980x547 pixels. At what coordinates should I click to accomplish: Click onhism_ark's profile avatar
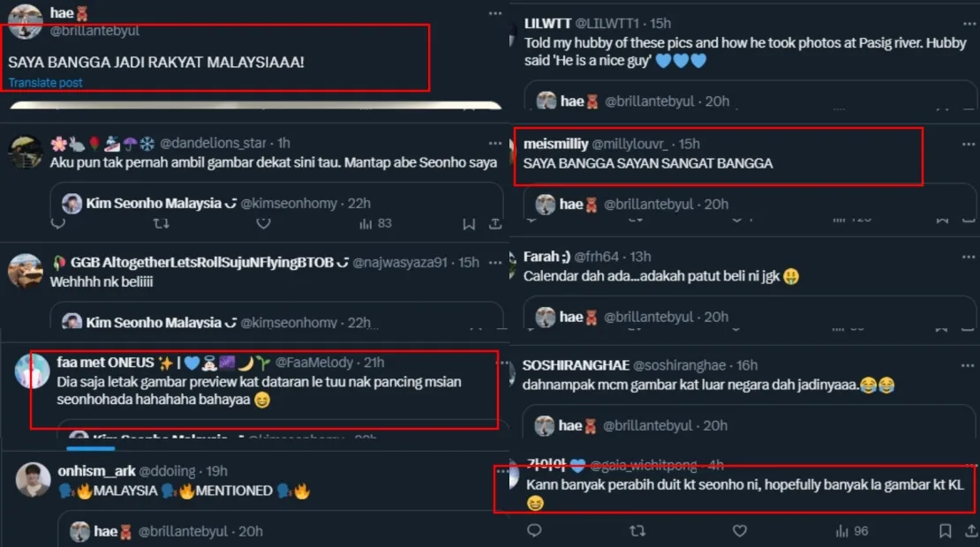coord(34,478)
